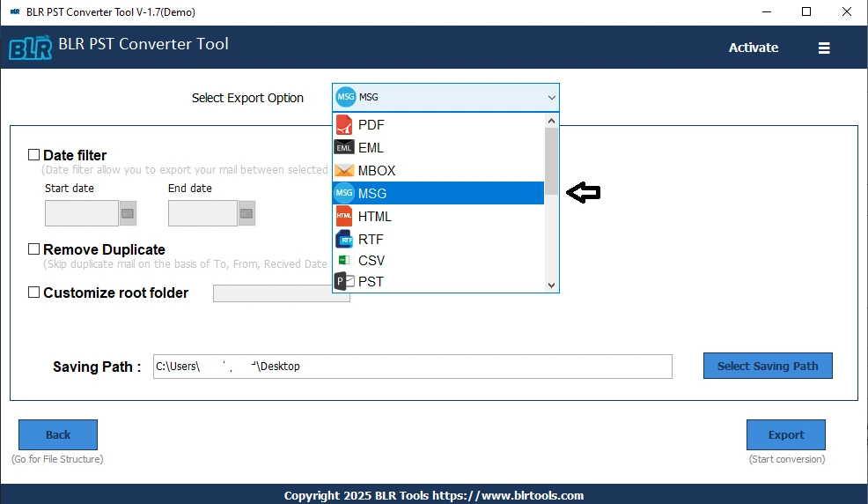Click the PDF format icon in list

click(x=343, y=125)
